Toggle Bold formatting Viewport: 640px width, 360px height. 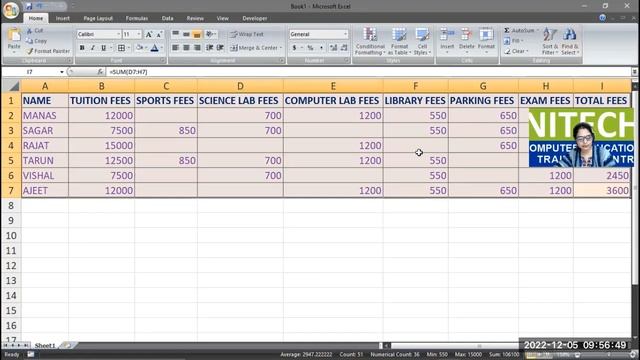click(82, 48)
